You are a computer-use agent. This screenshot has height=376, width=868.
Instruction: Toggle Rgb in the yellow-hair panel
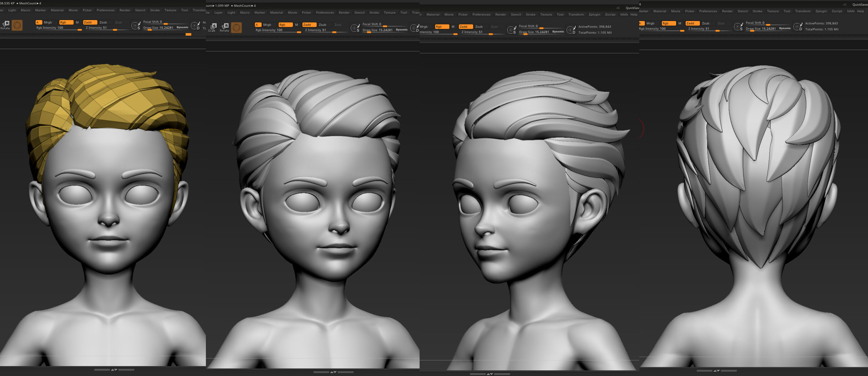(66, 22)
